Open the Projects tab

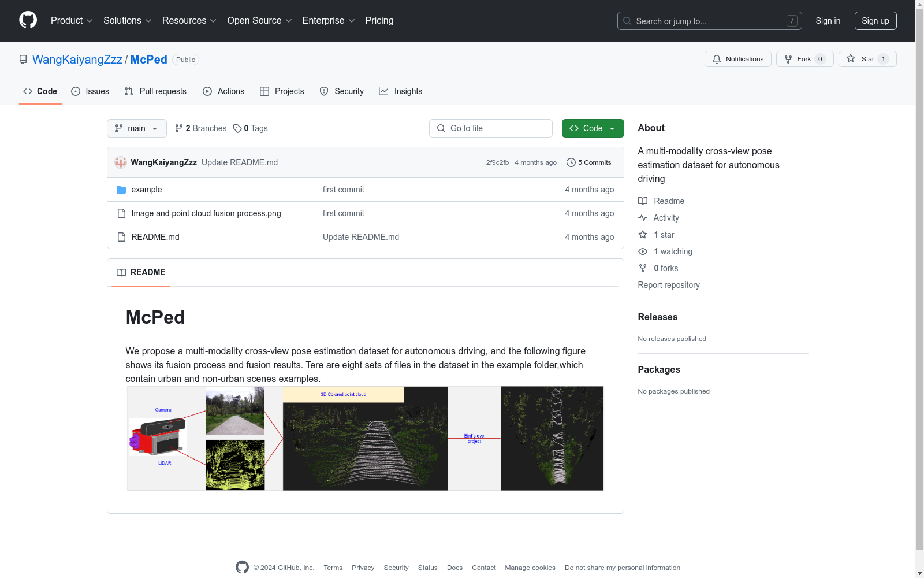tap(282, 91)
